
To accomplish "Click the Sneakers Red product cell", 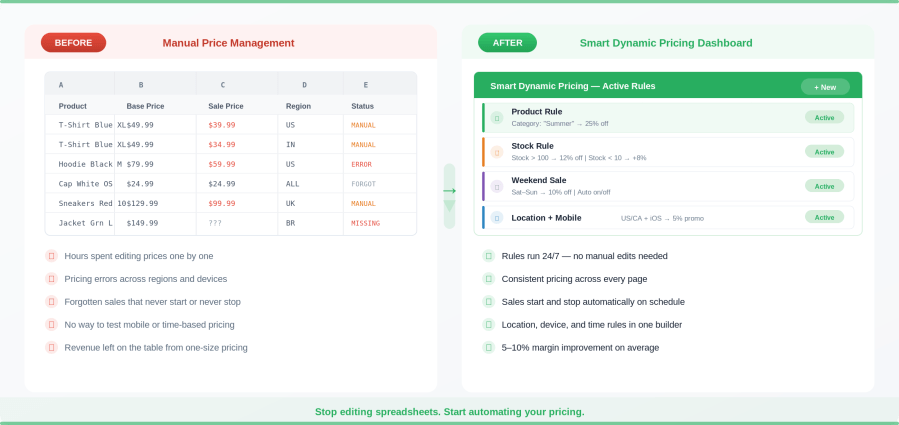I will 86,204.
